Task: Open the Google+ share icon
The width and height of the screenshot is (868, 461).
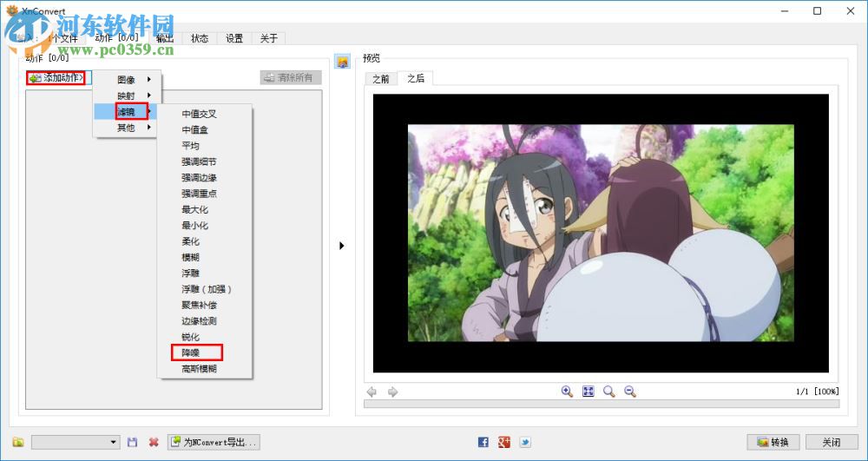Action: (x=503, y=442)
